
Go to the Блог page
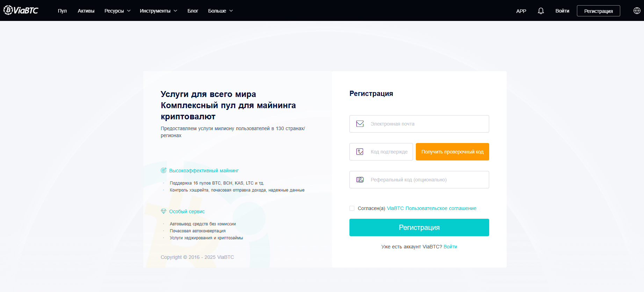pyautogui.click(x=193, y=11)
